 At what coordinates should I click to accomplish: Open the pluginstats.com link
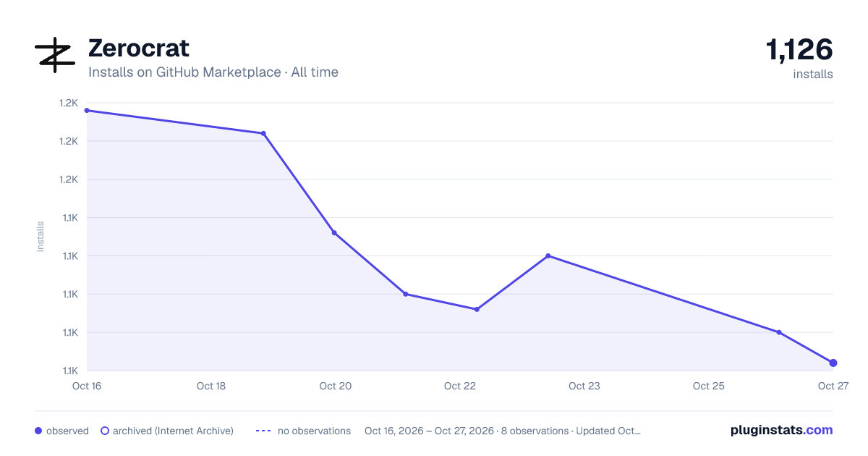click(x=782, y=430)
